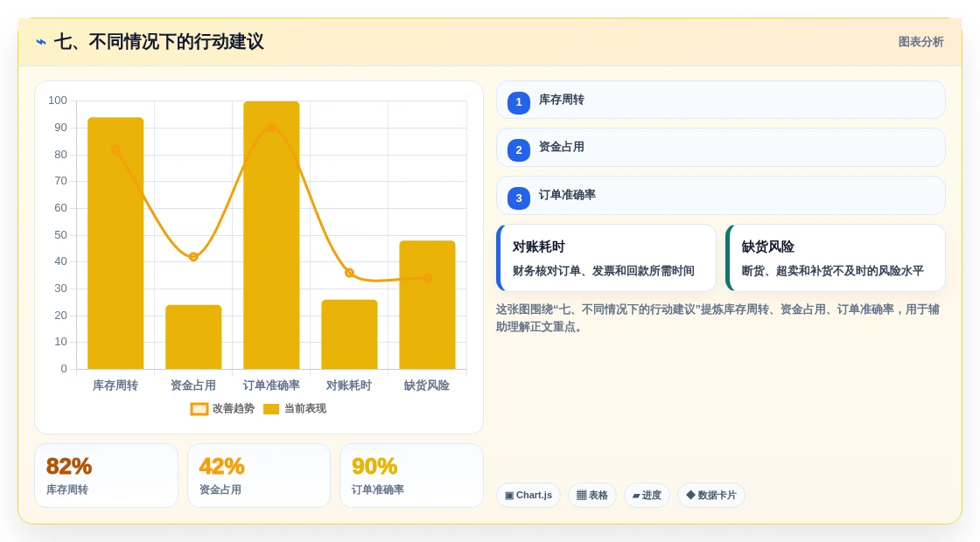The width and height of the screenshot is (980, 542).
Task: Click the 100 y-axis value
Action: (58, 101)
